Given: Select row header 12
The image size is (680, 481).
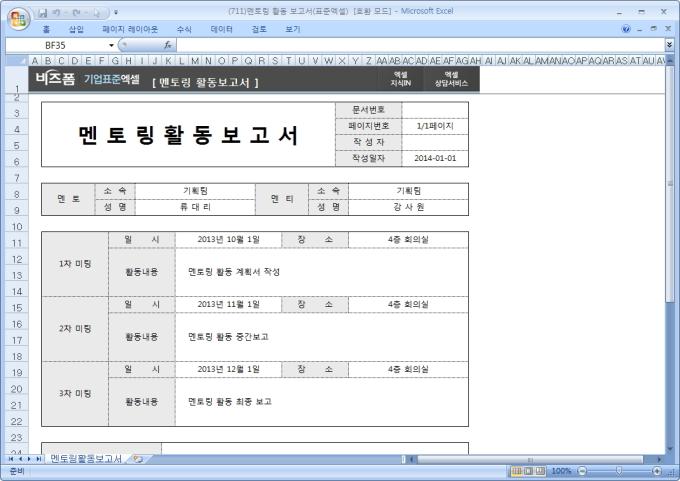Looking at the screenshot, I should [x=17, y=259].
